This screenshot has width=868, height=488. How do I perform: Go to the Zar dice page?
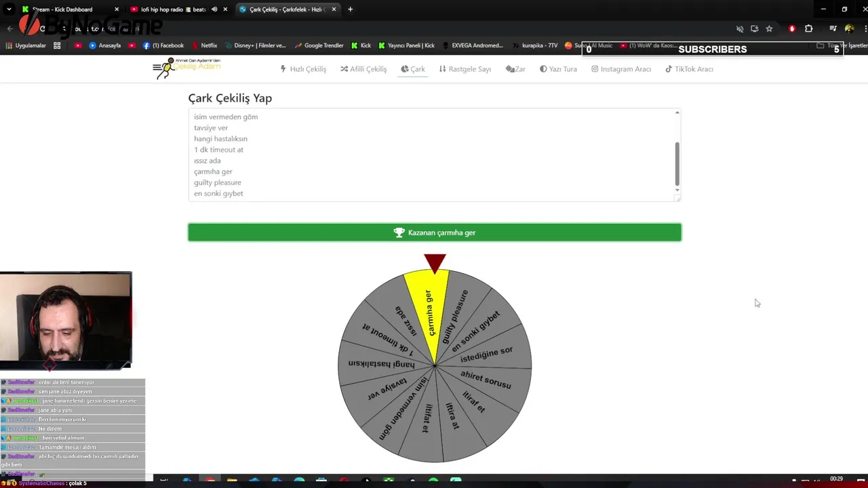(x=515, y=69)
